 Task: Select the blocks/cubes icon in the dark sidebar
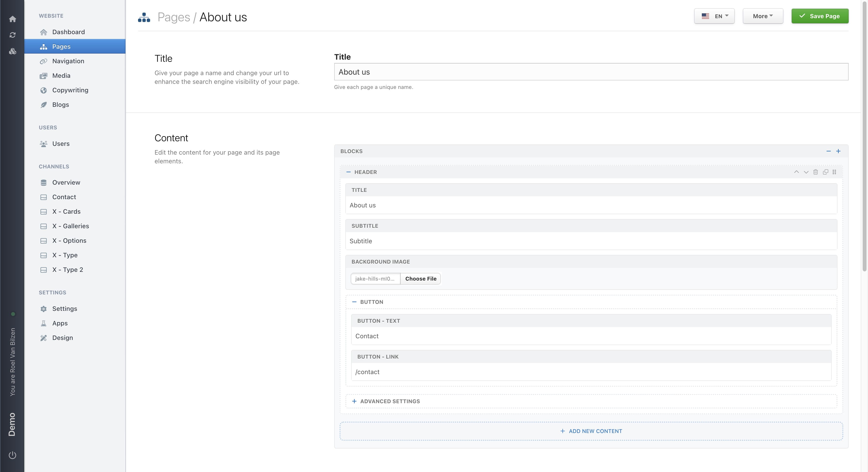pyautogui.click(x=12, y=51)
